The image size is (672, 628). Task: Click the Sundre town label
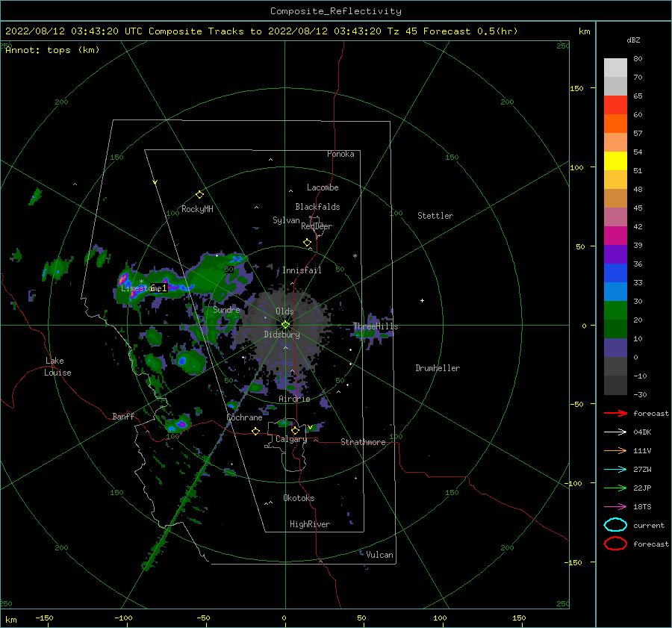[226, 309]
